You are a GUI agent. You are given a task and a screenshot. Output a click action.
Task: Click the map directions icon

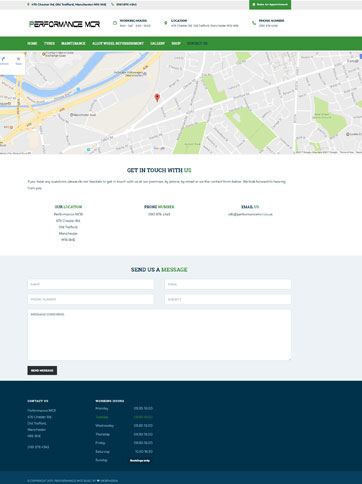pyautogui.click(x=3, y=59)
